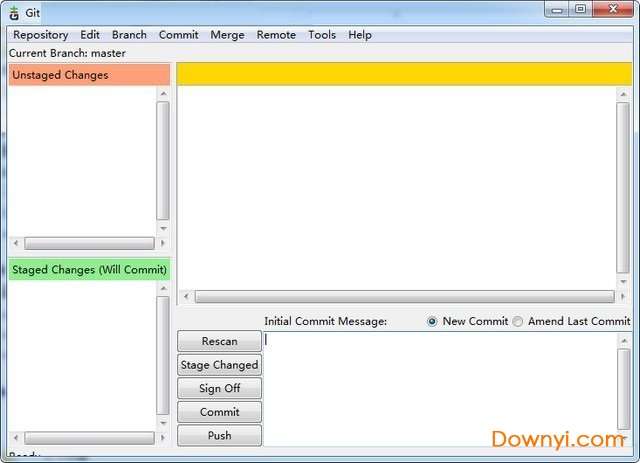This screenshot has height=463, width=640.
Task: Click the diff pane vertical scrollbar thumb
Action: 623,187
